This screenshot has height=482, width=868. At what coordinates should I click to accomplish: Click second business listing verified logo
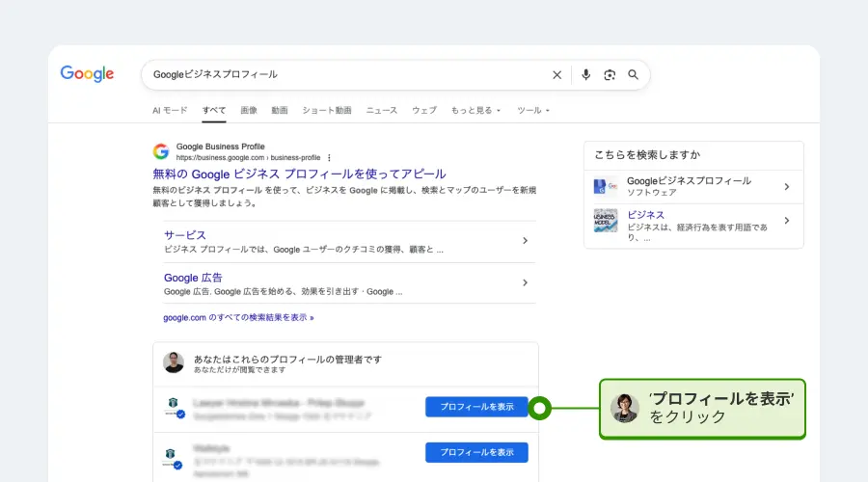point(173,459)
